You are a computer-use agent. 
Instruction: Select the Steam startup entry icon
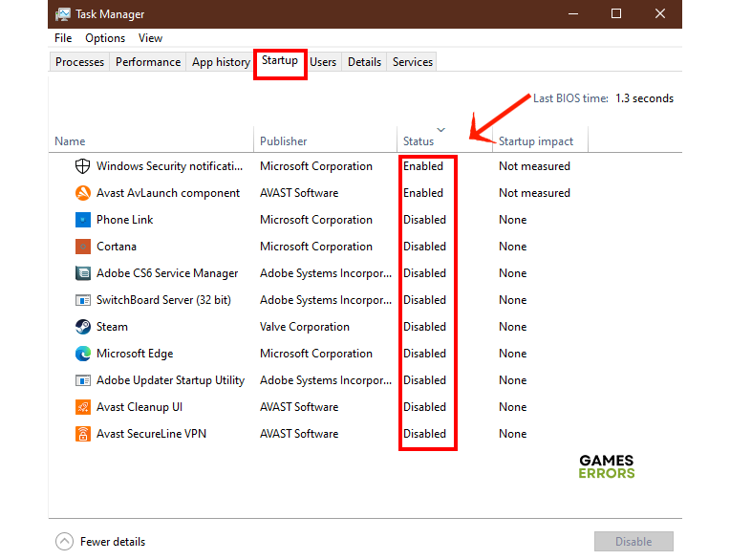point(83,327)
